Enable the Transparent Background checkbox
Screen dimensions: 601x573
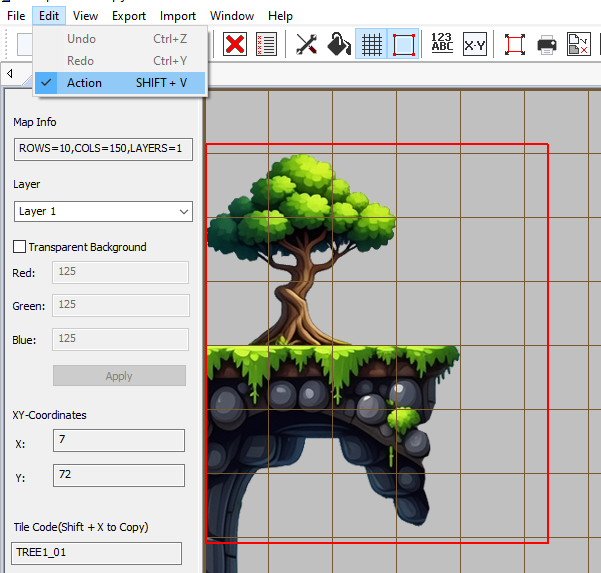19,247
